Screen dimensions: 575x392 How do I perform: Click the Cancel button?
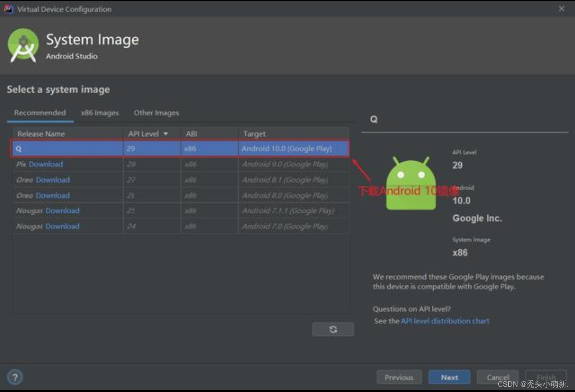[498, 377]
